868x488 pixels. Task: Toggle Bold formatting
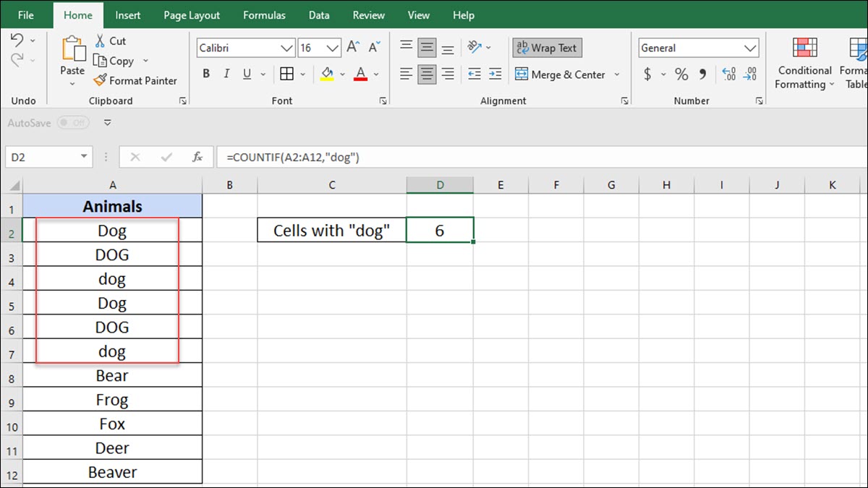pos(206,74)
